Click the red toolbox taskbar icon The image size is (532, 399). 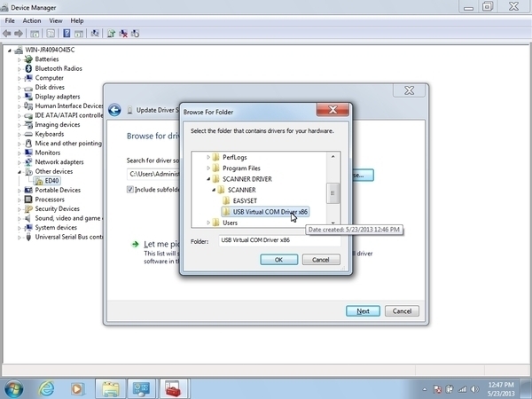[172, 387]
